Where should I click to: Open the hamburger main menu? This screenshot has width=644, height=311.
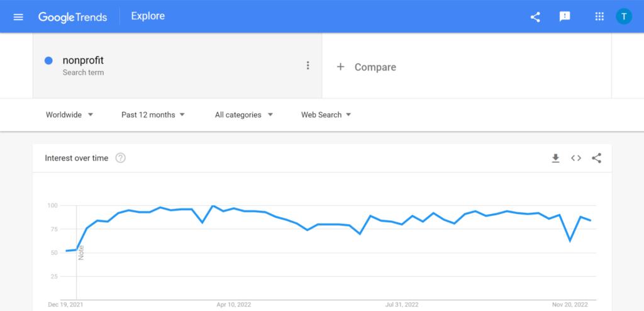pyautogui.click(x=18, y=17)
